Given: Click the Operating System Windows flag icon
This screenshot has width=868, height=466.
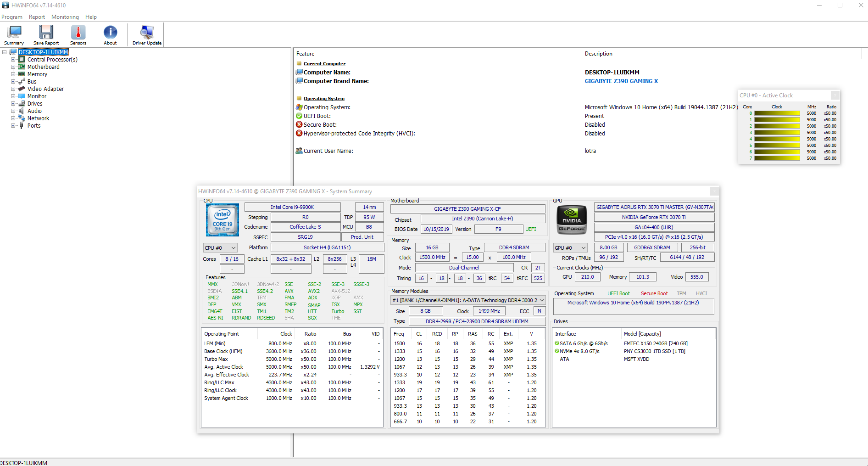Looking at the screenshot, I should 299,107.
